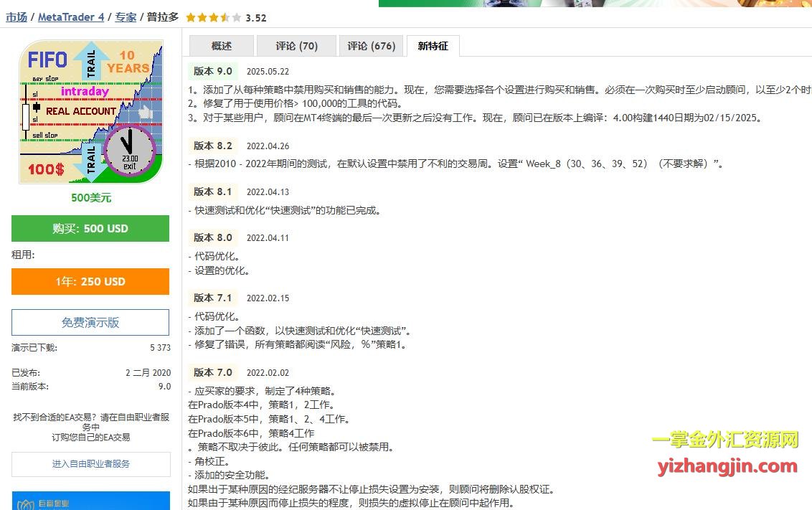
Task: Click the date 2022.02.02
Action: click(268, 373)
